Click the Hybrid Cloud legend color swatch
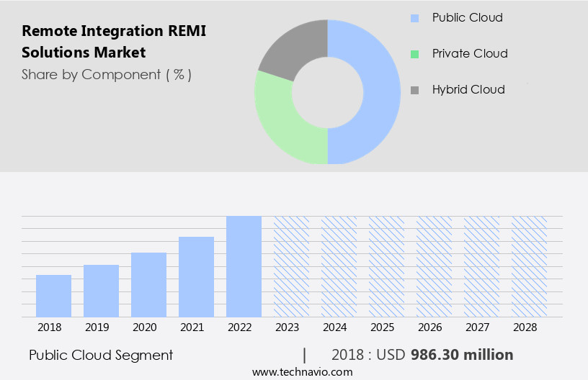 point(414,90)
